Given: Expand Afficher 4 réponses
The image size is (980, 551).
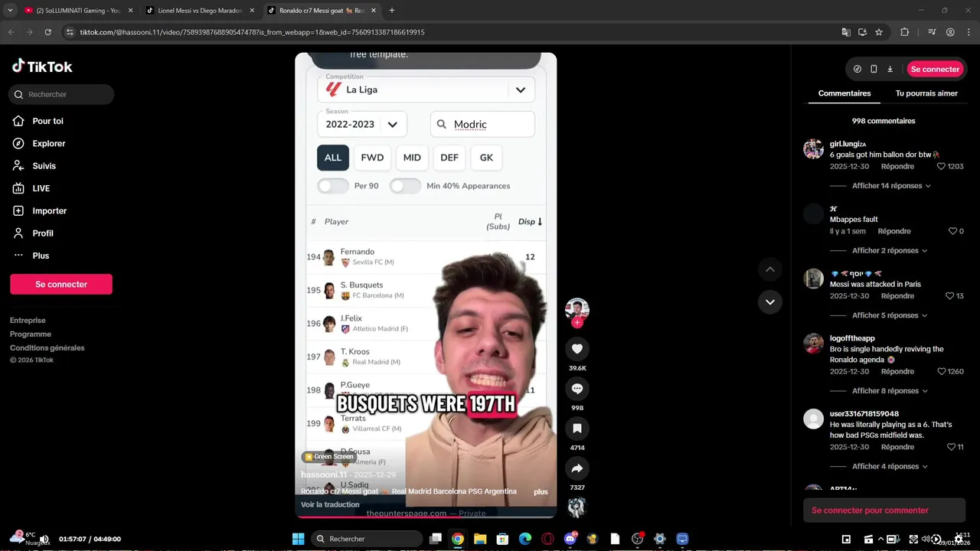Looking at the screenshot, I should [x=891, y=466].
